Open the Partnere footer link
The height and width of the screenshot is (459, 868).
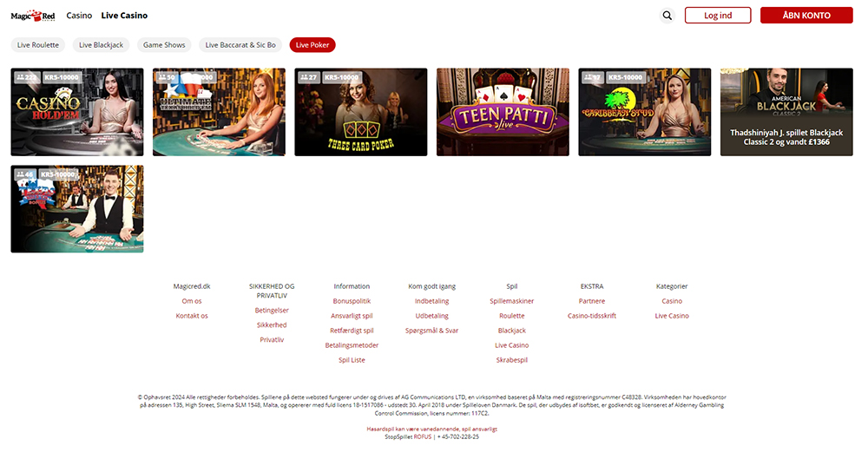pyautogui.click(x=592, y=301)
